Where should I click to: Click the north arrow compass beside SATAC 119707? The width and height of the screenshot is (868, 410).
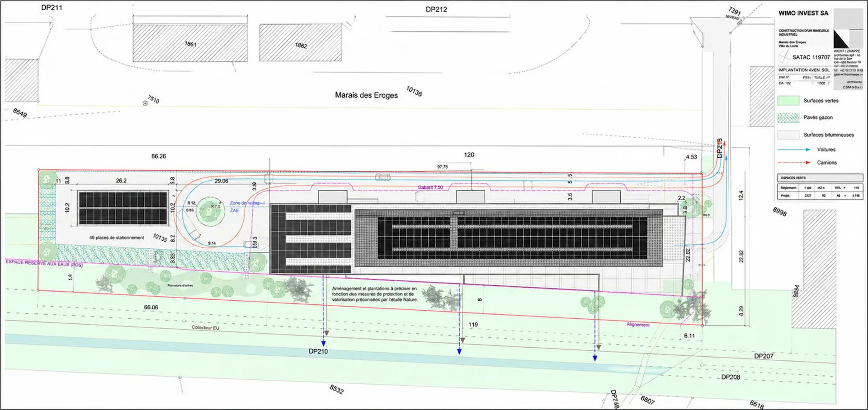(x=784, y=57)
